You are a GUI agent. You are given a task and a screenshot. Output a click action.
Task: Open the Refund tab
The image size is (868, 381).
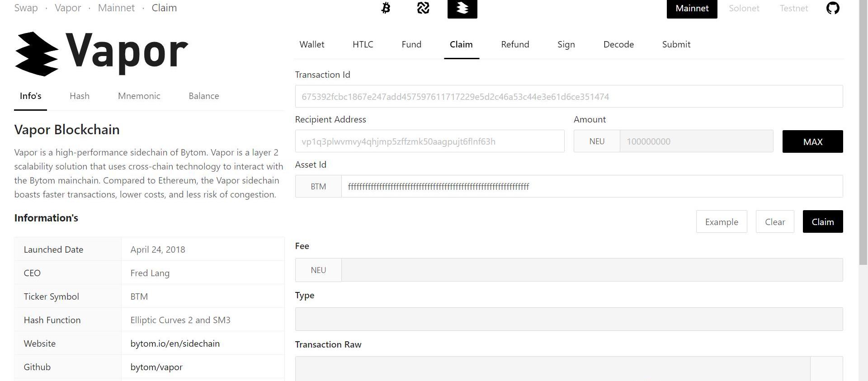pos(515,44)
